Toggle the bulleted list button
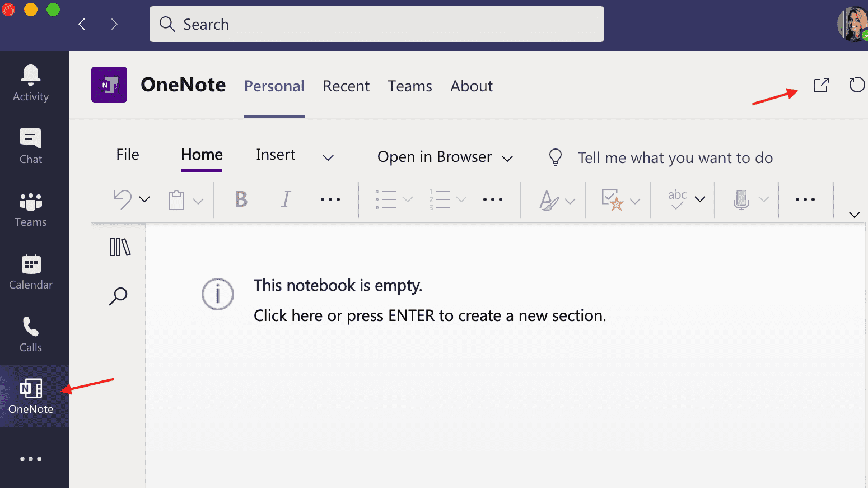 tap(386, 199)
